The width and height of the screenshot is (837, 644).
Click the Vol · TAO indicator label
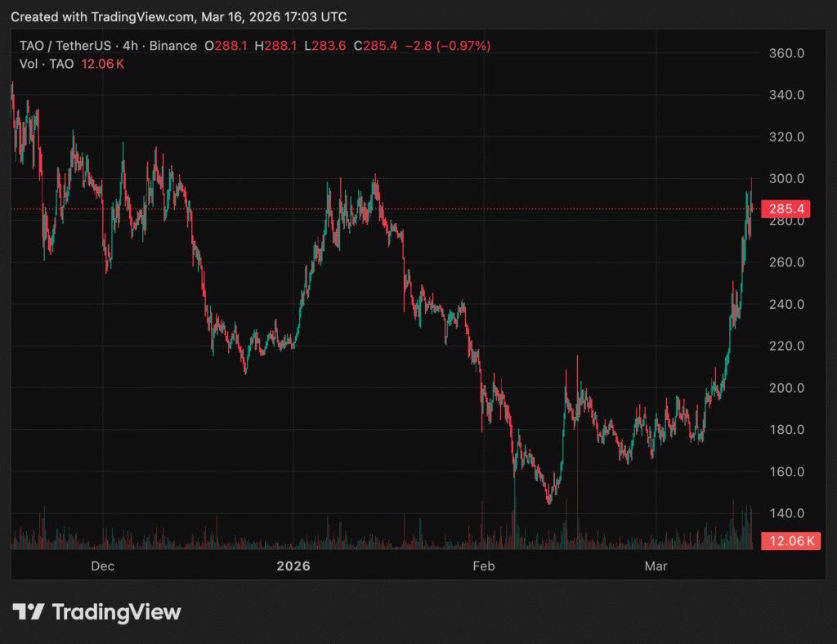tap(47, 64)
